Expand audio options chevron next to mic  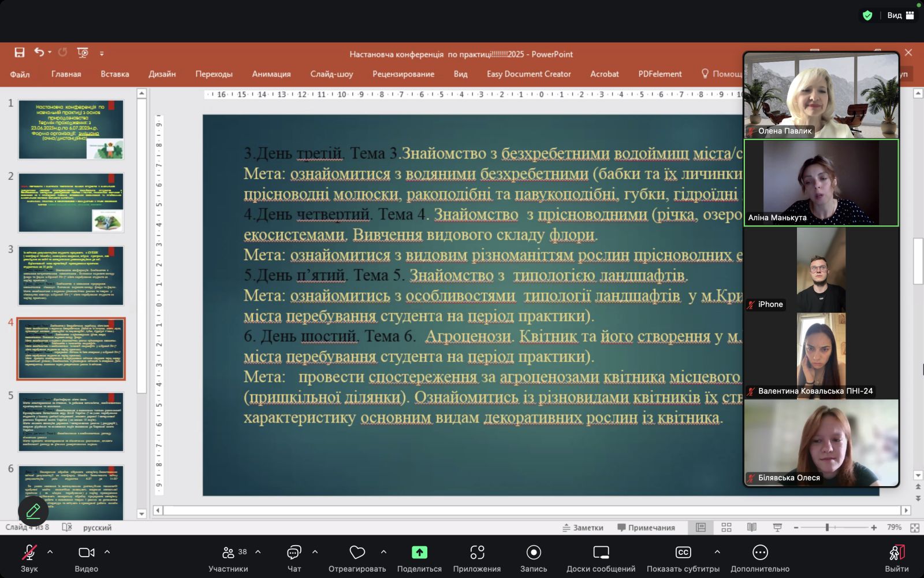point(50,552)
